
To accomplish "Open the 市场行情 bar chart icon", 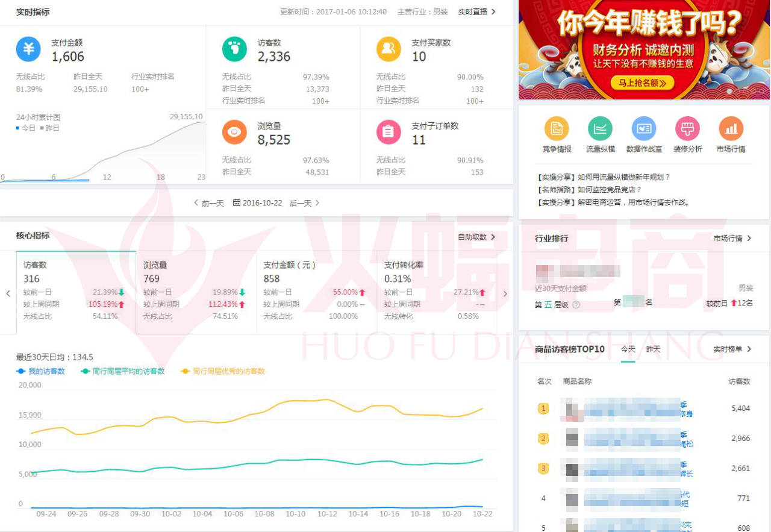I will [x=731, y=129].
